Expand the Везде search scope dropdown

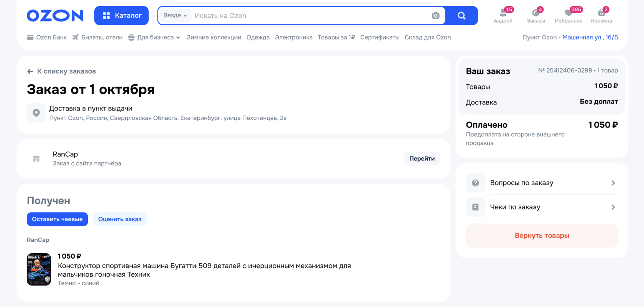pyautogui.click(x=175, y=16)
